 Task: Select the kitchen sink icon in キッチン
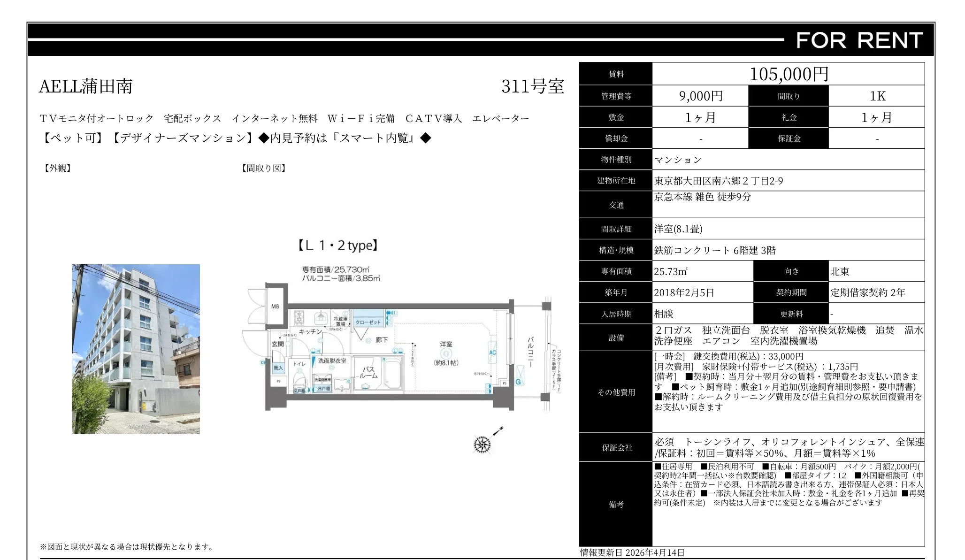[x=321, y=317]
